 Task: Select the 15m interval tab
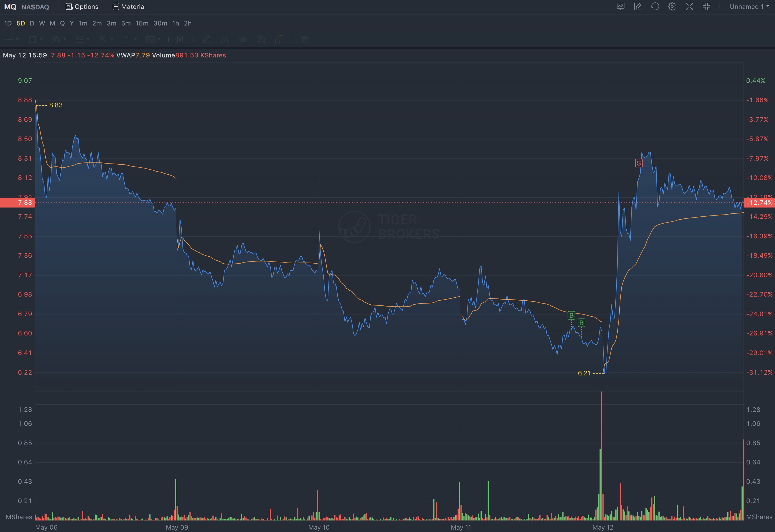pyautogui.click(x=142, y=23)
